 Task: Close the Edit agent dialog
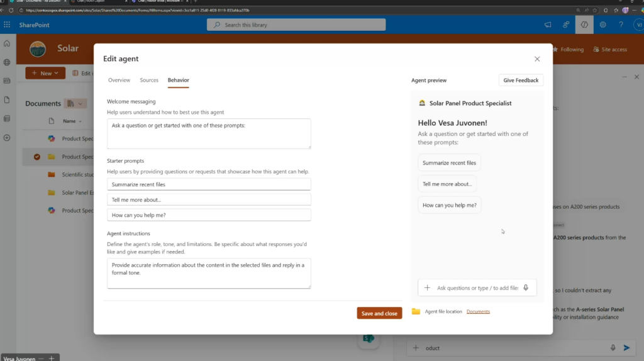pos(537,59)
